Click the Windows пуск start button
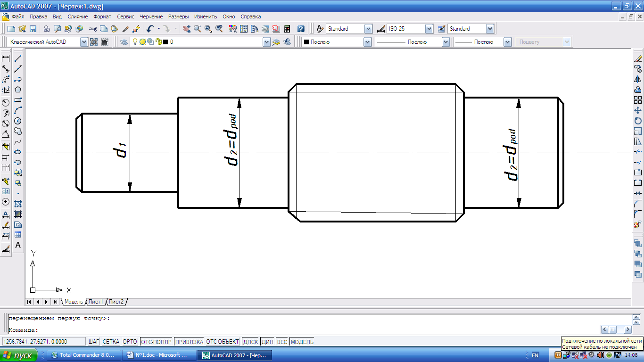 19,355
